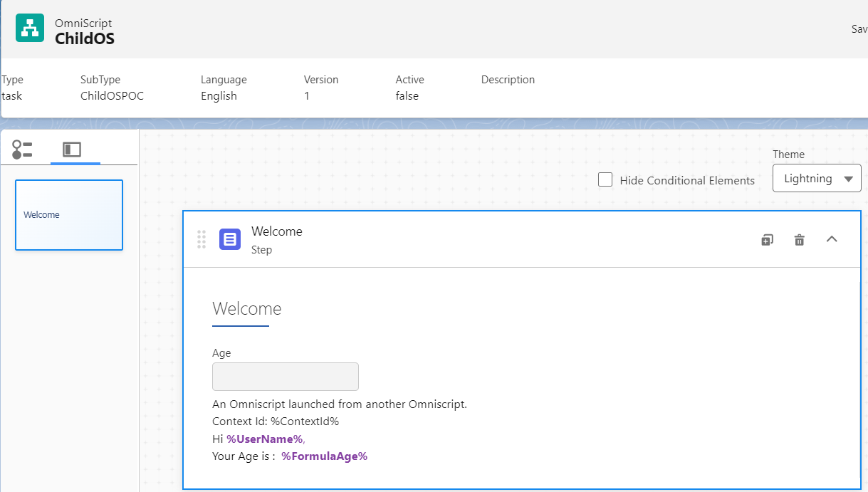The width and height of the screenshot is (868, 492).
Task: Clone the Welcome step
Action: point(767,239)
